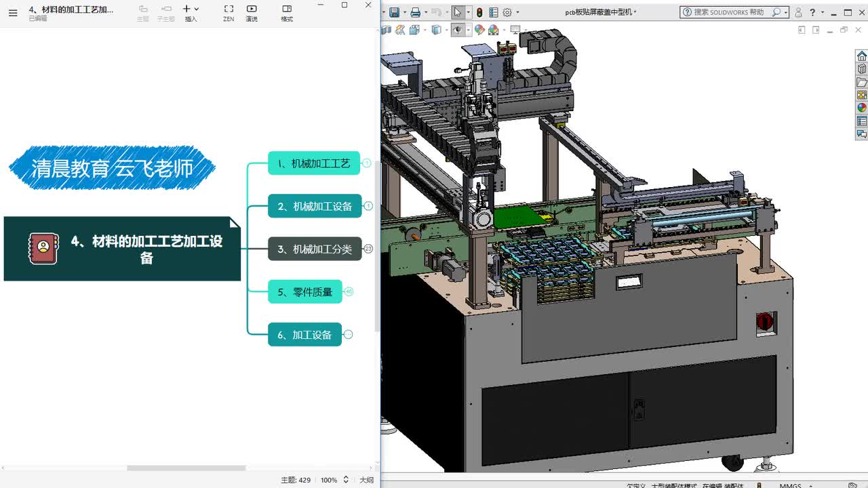Click the SolidWorks Print icon
Image resolution: width=868 pixels, height=488 pixels.
[x=415, y=12]
